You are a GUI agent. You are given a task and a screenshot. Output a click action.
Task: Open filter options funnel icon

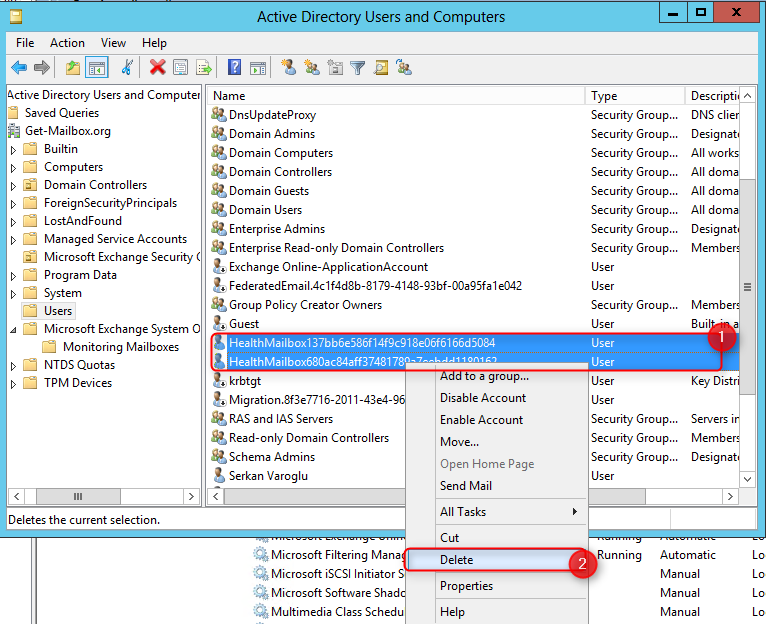(358, 67)
